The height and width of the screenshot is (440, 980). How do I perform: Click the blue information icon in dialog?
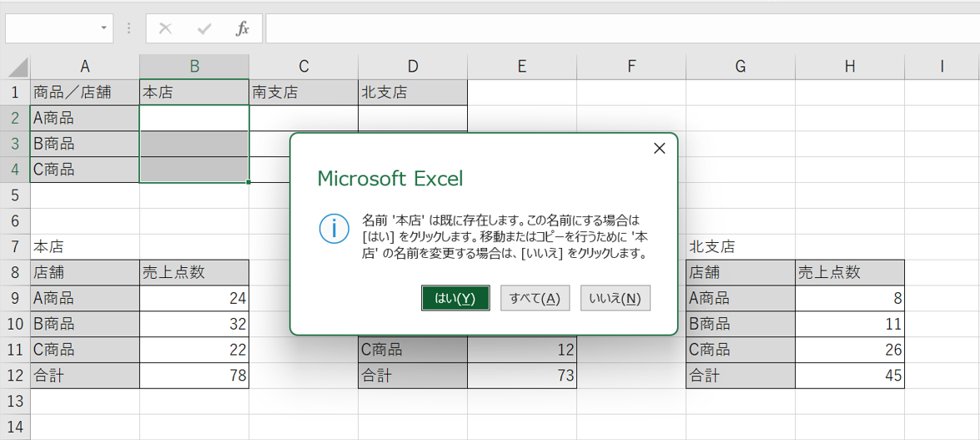tap(334, 229)
